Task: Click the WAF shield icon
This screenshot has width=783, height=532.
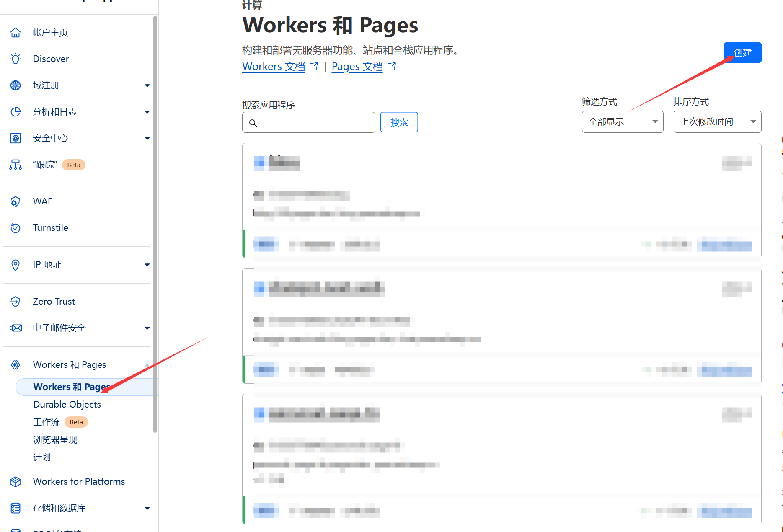Action: pyautogui.click(x=16, y=201)
